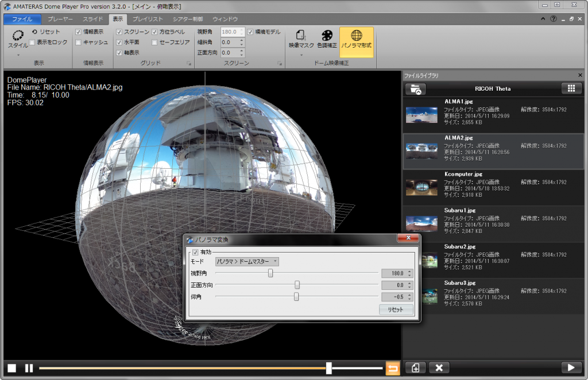Expand the スタイル dropdown arrow

tap(18, 56)
